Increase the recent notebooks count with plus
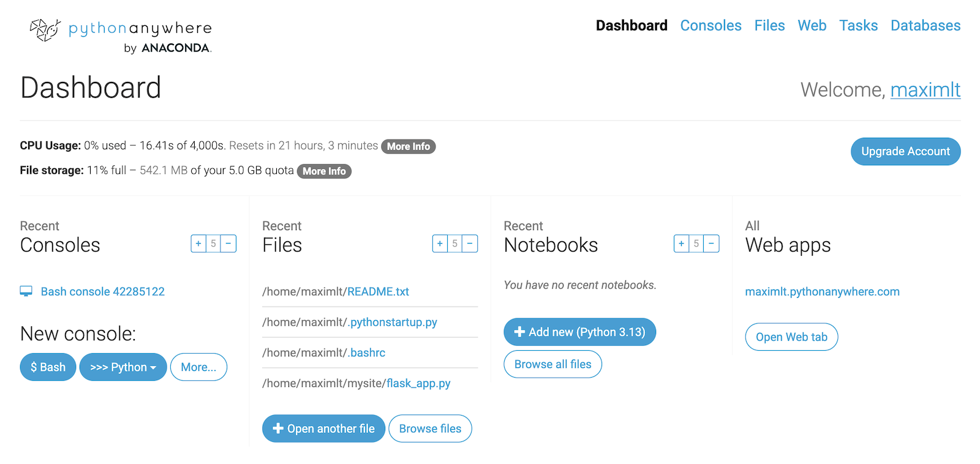The image size is (980, 464). pos(681,244)
